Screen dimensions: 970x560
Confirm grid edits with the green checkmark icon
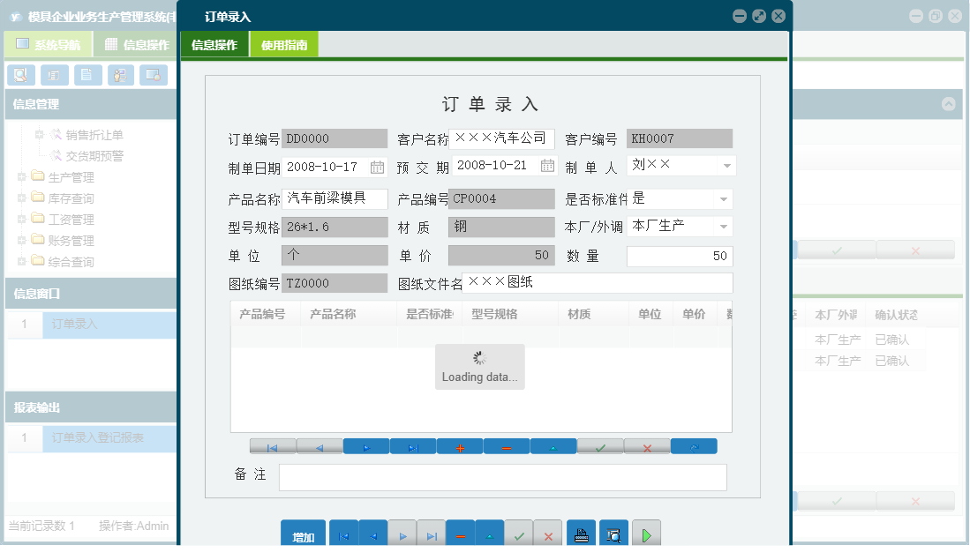click(x=600, y=446)
